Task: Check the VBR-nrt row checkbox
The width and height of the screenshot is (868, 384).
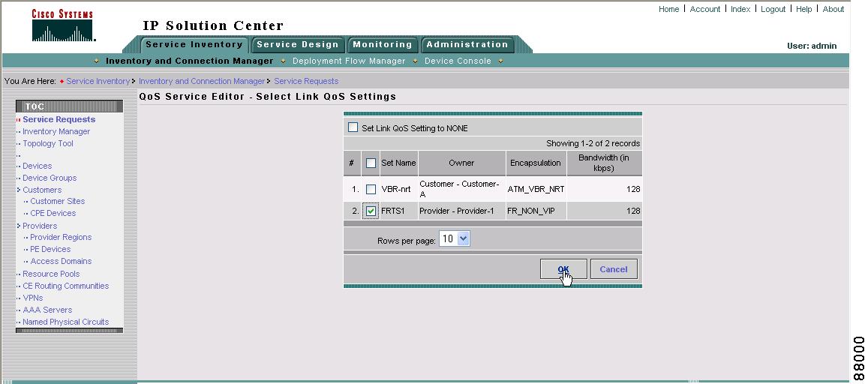Action: 371,189
